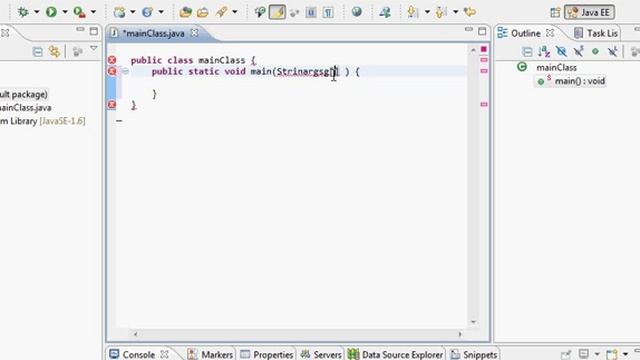
Task: Collapse All in Project Explorer toolbar
Action: pyautogui.click(x=38, y=52)
